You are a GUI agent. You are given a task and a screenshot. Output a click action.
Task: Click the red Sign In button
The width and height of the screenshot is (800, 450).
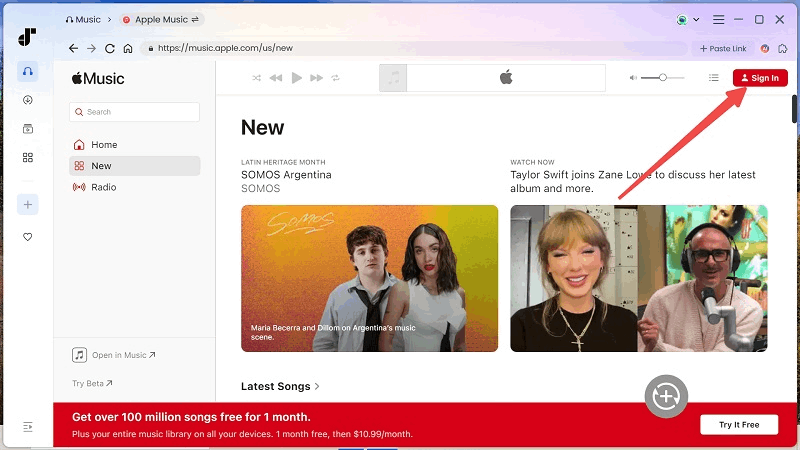(x=760, y=78)
